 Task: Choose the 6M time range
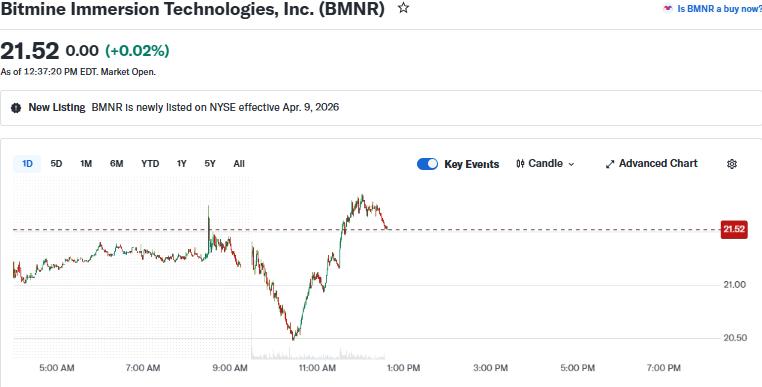click(117, 164)
